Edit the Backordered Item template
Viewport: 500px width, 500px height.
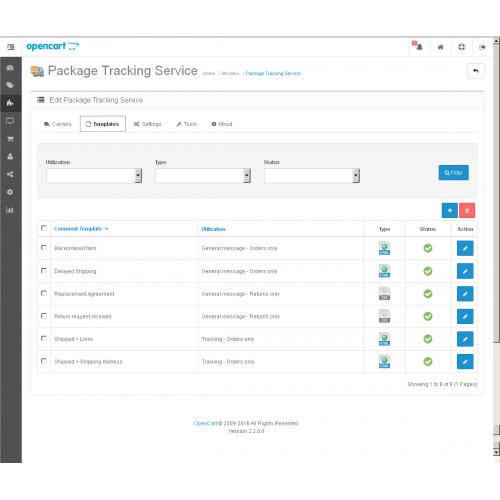(x=465, y=248)
